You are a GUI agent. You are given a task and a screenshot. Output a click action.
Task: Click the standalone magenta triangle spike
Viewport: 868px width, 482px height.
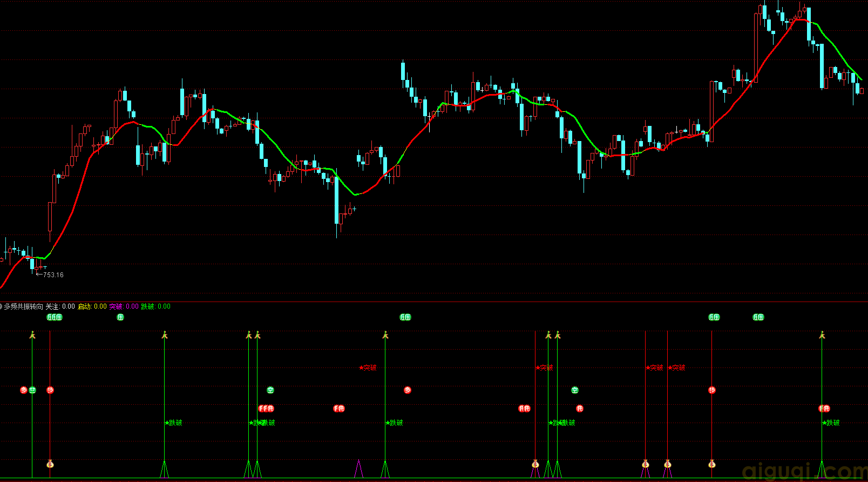pos(358,469)
